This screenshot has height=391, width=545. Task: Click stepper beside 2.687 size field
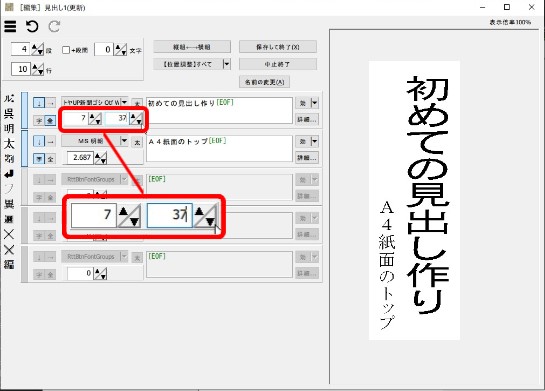101,158
